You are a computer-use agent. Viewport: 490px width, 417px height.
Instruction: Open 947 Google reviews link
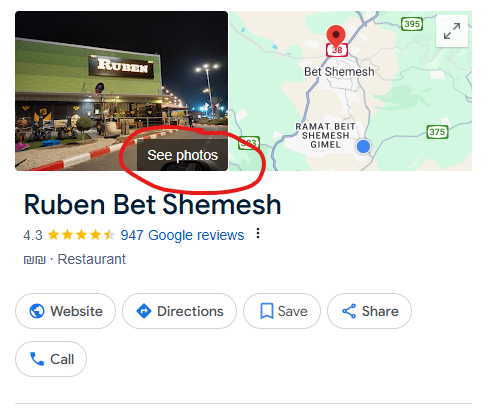182,235
